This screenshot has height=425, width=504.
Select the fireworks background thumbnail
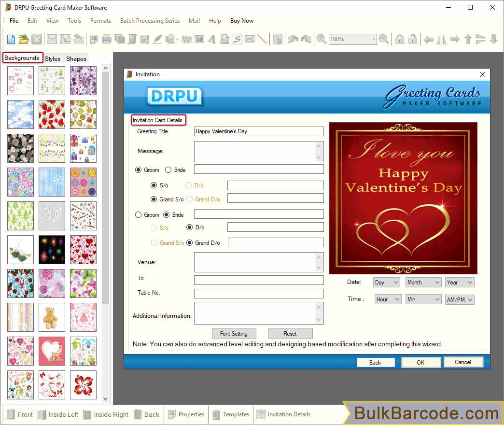pyautogui.click(x=52, y=250)
